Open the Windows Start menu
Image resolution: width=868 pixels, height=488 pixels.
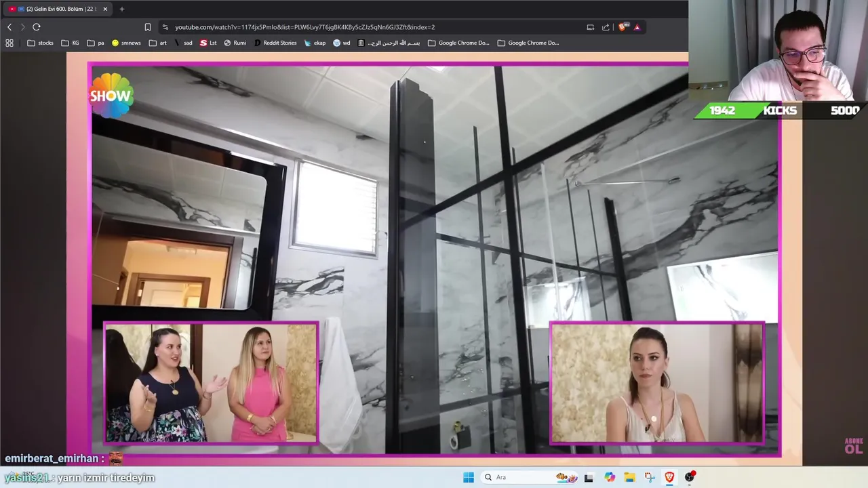[469, 477]
